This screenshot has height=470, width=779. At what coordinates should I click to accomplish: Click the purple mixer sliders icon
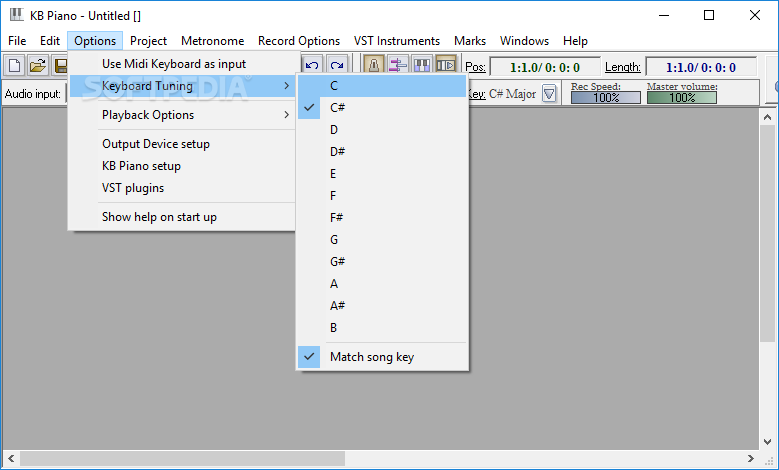(x=397, y=65)
